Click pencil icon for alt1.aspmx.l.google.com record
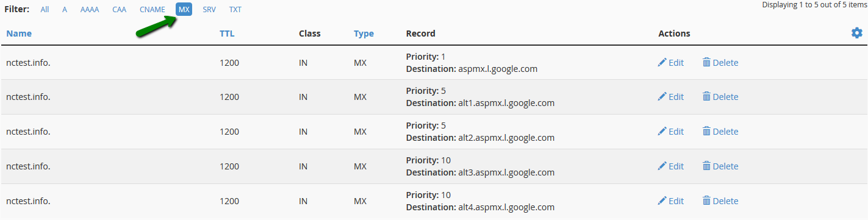The image size is (868, 220). 662,96
